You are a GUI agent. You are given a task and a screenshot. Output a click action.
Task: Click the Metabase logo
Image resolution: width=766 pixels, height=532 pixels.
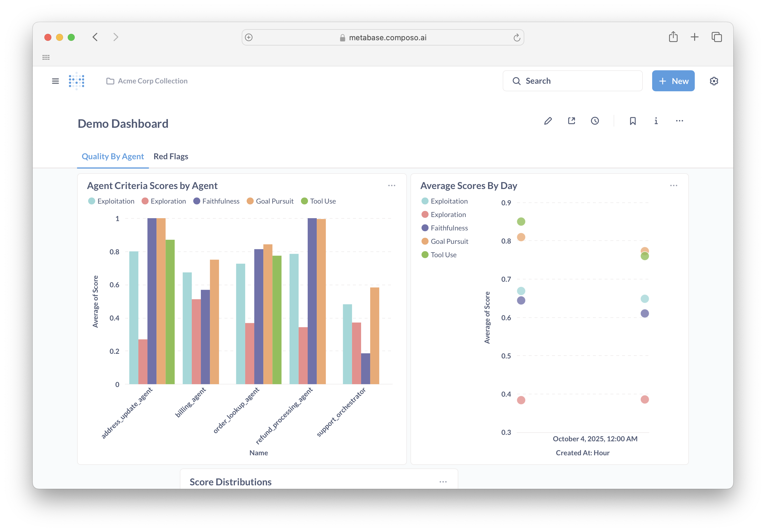point(76,81)
